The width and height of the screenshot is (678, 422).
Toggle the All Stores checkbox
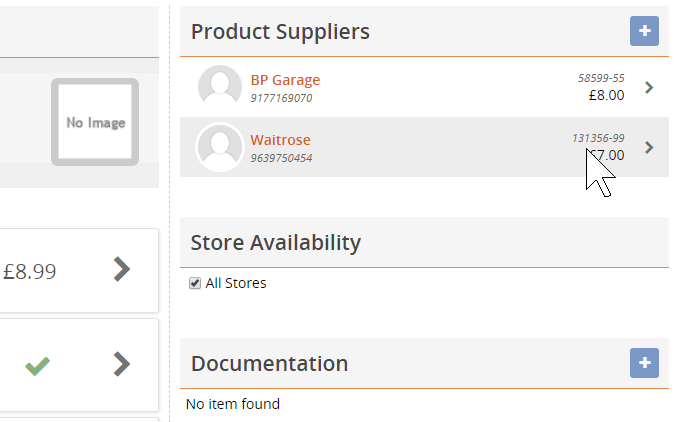196,283
